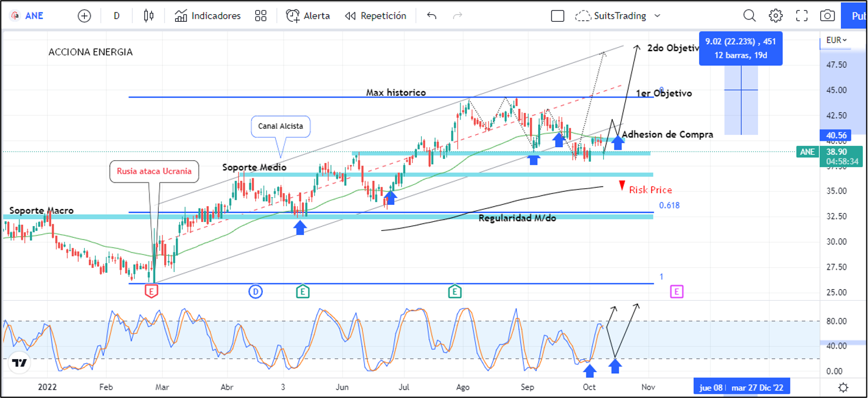The image size is (868, 398).
Task: Open the candlestick chart type selector
Action: click(x=149, y=16)
